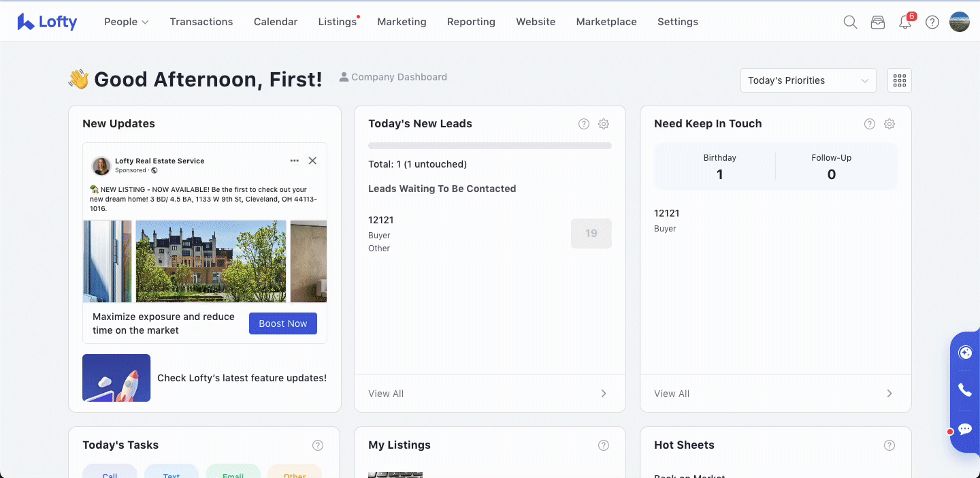This screenshot has width=980, height=478.
Task: Click the top icon in side widget
Action: coord(965,352)
